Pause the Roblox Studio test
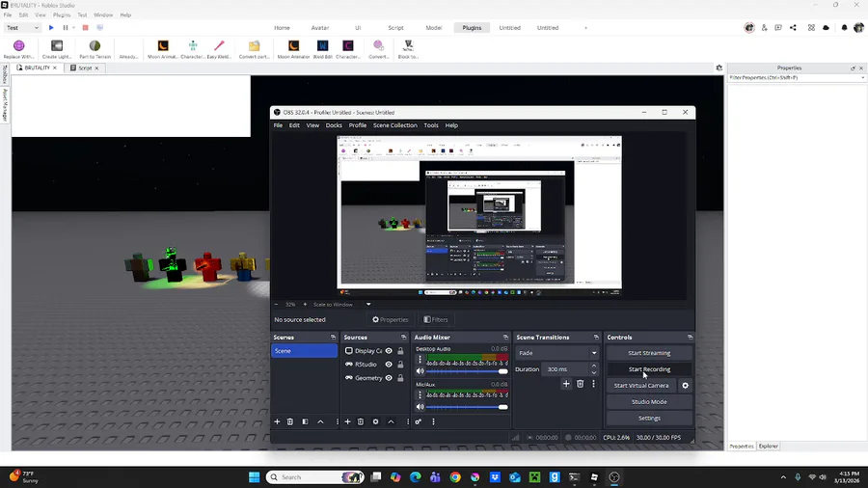This screenshot has height=488, width=868. pos(66,28)
